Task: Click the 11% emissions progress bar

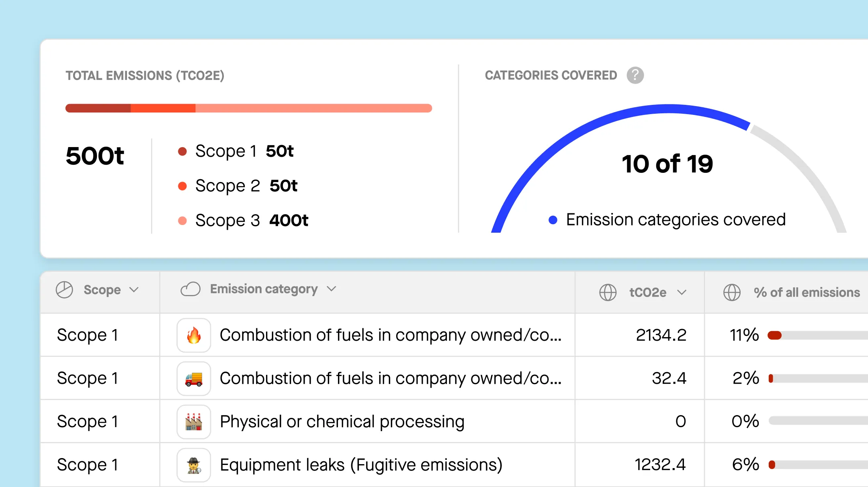Action: [x=816, y=336]
